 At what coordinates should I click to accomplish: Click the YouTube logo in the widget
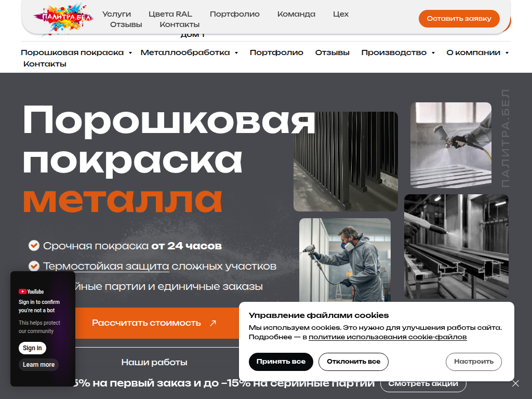31,291
